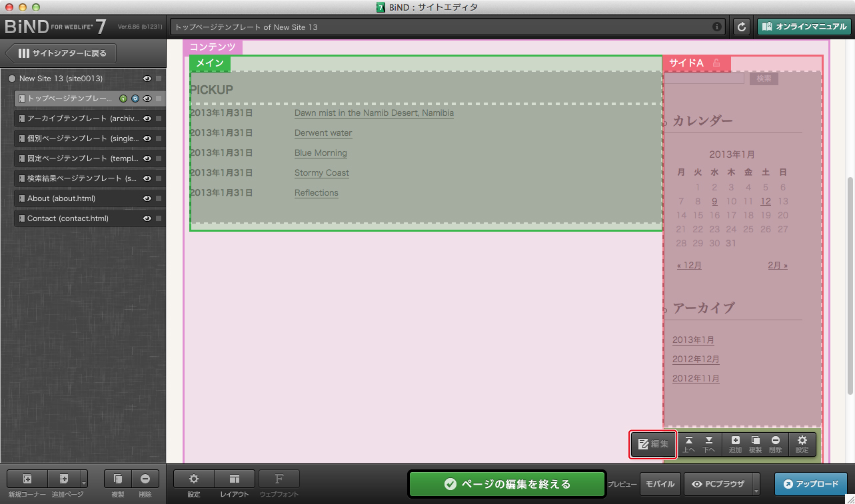Click the reload icon in top bar

(742, 27)
